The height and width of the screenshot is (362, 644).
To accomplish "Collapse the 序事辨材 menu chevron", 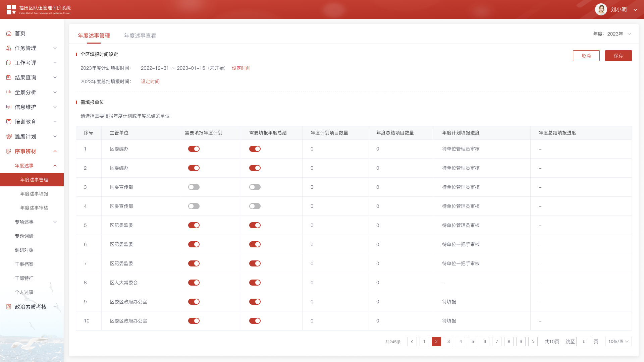I will click(x=55, y=151).
